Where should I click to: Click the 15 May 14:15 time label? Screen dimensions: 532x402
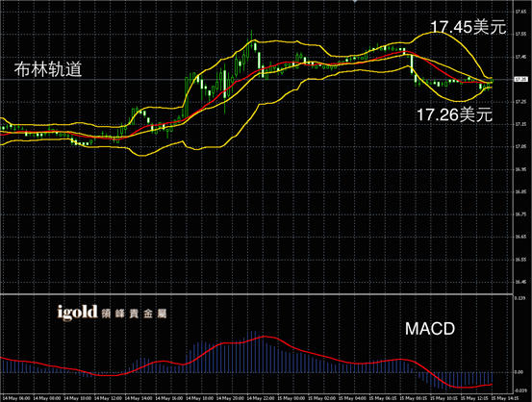coord(505,398)
